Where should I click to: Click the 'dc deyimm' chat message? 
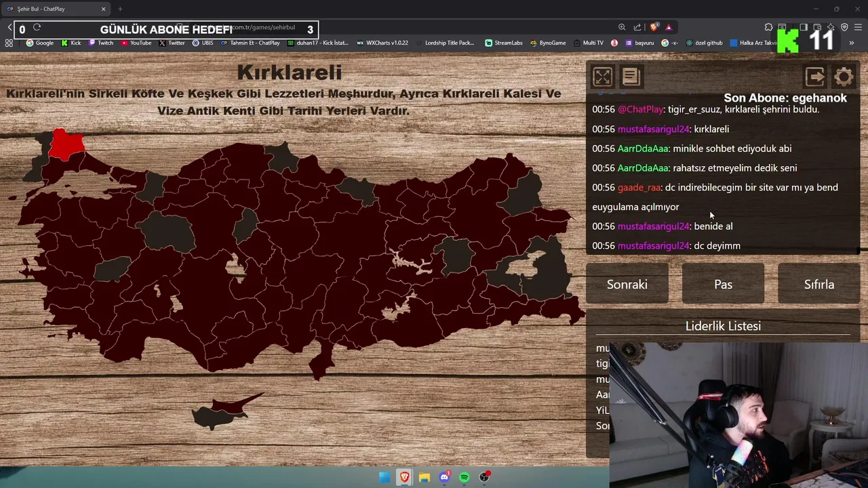pyautogui.click(x=717, y=246)
